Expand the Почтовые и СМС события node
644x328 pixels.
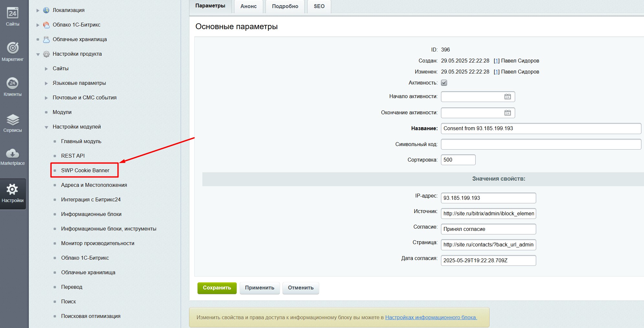point(46,98)
